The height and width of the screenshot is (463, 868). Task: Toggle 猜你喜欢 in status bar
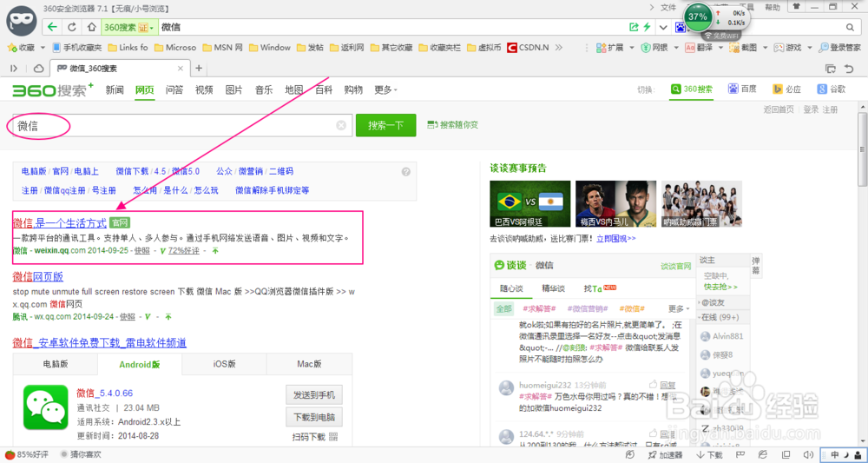[x=81, y=454]
